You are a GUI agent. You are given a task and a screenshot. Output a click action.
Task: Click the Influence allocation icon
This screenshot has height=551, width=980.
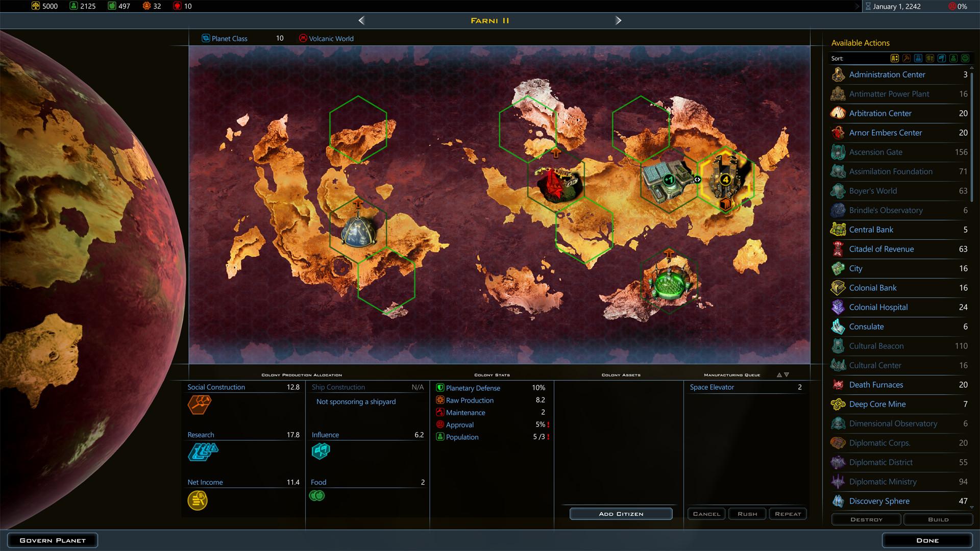tap(321, 452)
